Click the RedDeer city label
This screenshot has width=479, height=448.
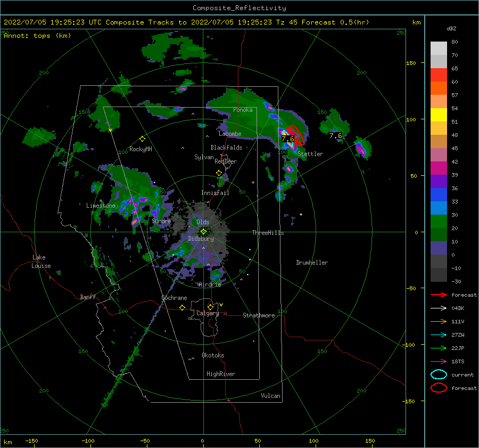[x=226, y=161]
